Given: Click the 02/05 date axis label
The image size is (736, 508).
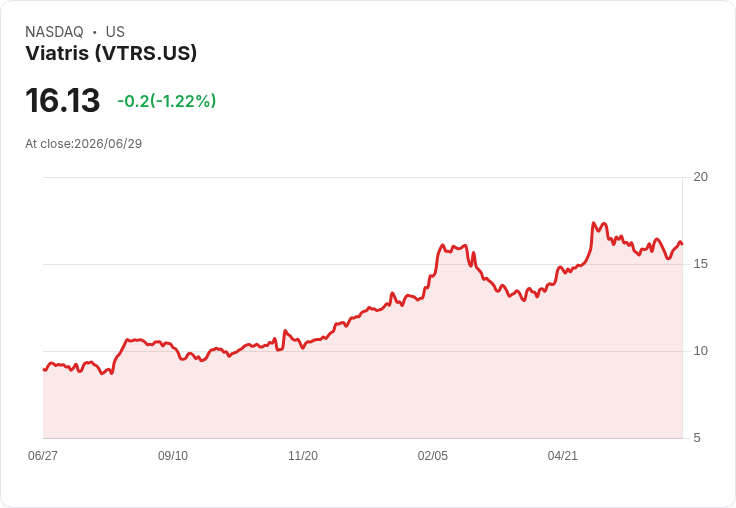Looking at the screenshot, I should click(433, 455).
